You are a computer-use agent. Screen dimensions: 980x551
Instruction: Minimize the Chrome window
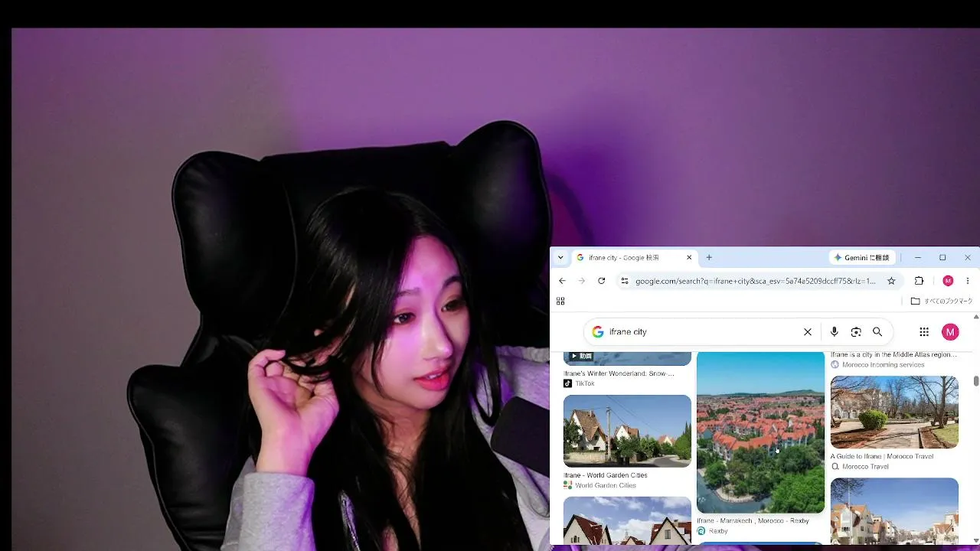(918, 258)
